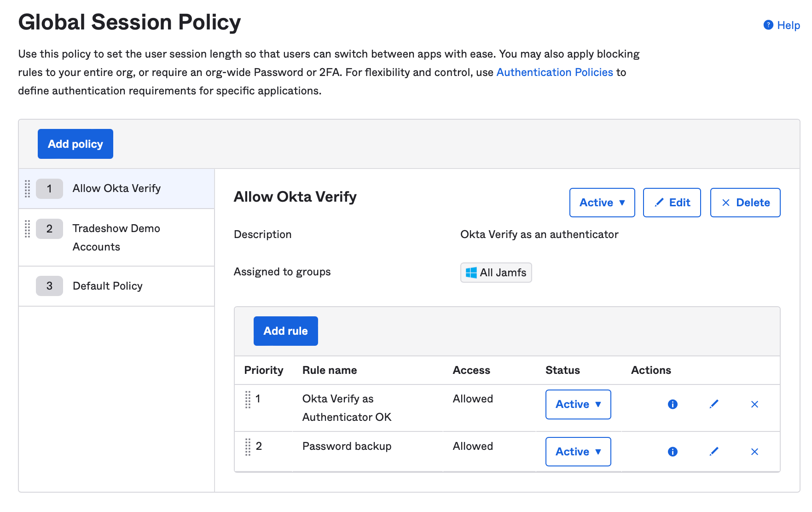The height and width of the screenshot is (512, 812).
Task: Grab drag handle of rule priority 1
Action: tap(248, 400)
